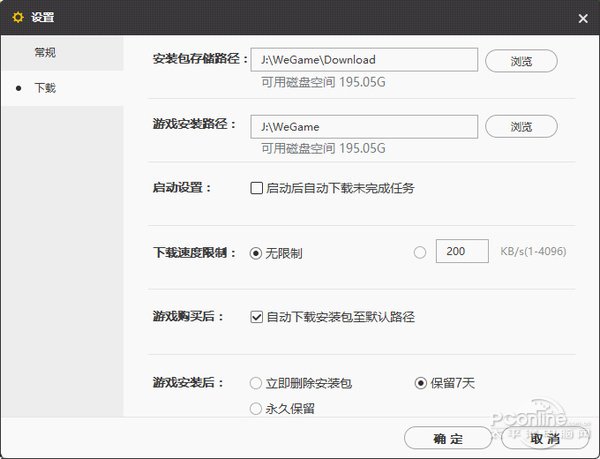Browse for the 安装包存储路径 folder
The image size is (600, 459).
(x=521, y=61)
